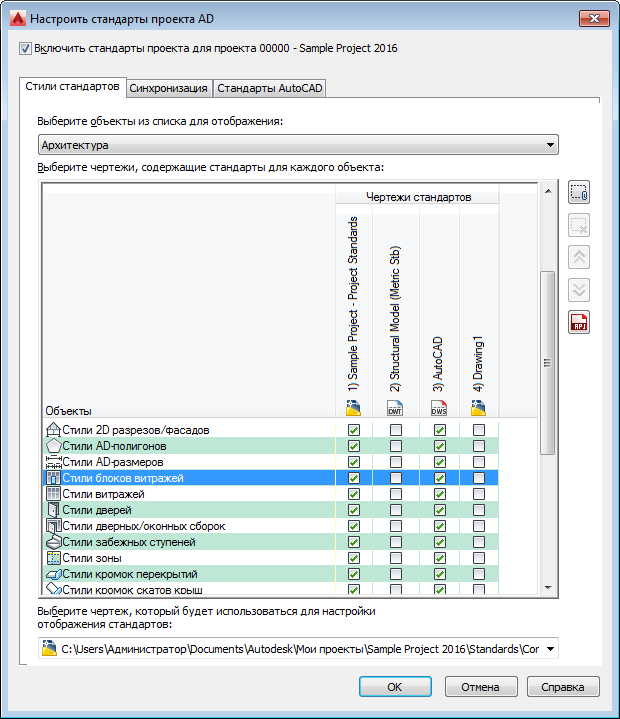Image resolution: width=620 pixels, height=719 pixels.
Task: Check Structural Model box for Стили дверей
Action: [x=396, y=510]
